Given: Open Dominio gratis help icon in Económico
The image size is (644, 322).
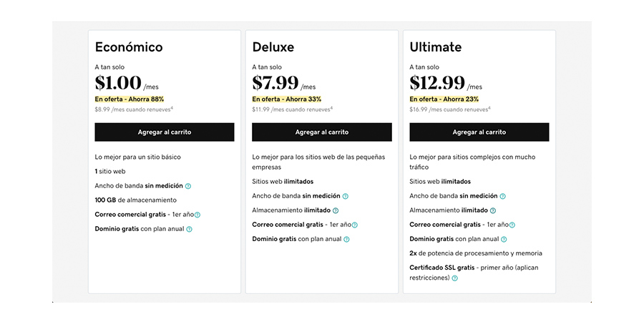Looking at the screenshot, I should tap(189, 229).
